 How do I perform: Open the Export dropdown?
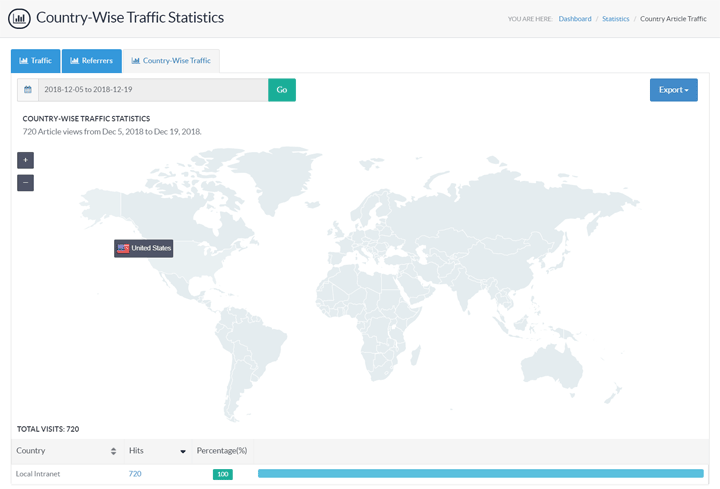674,90
